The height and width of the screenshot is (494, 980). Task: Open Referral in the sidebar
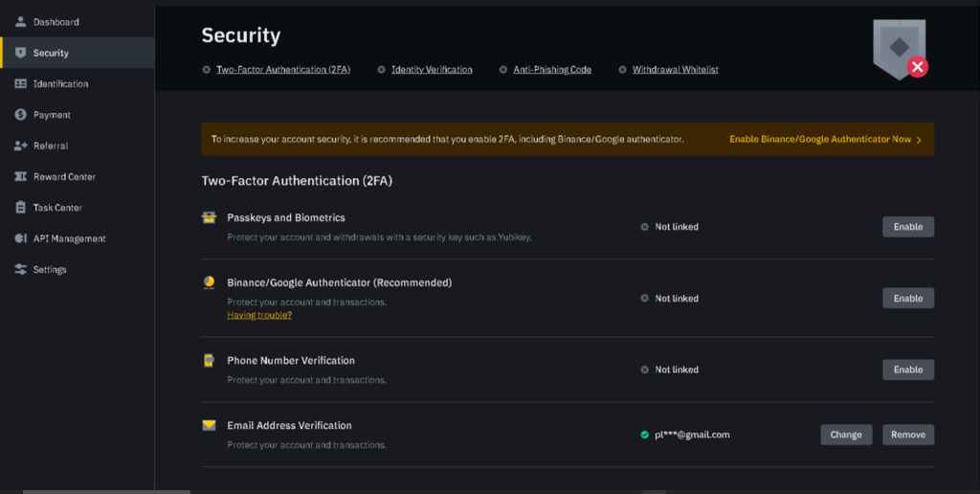(78, 146)
